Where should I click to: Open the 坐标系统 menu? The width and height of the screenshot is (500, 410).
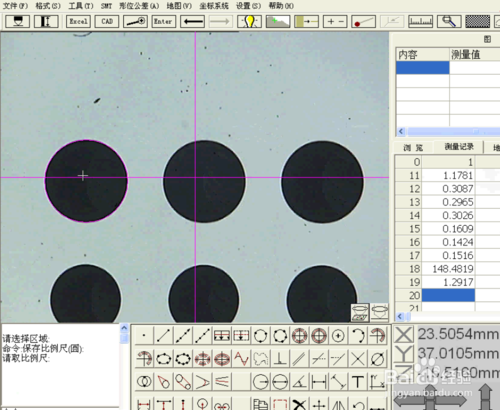tap(214, 6)
